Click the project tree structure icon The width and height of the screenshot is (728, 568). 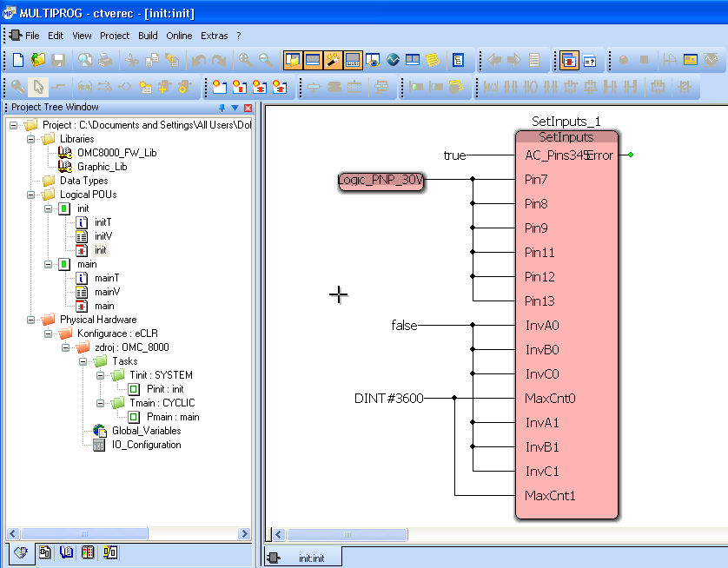click(458, 60)
